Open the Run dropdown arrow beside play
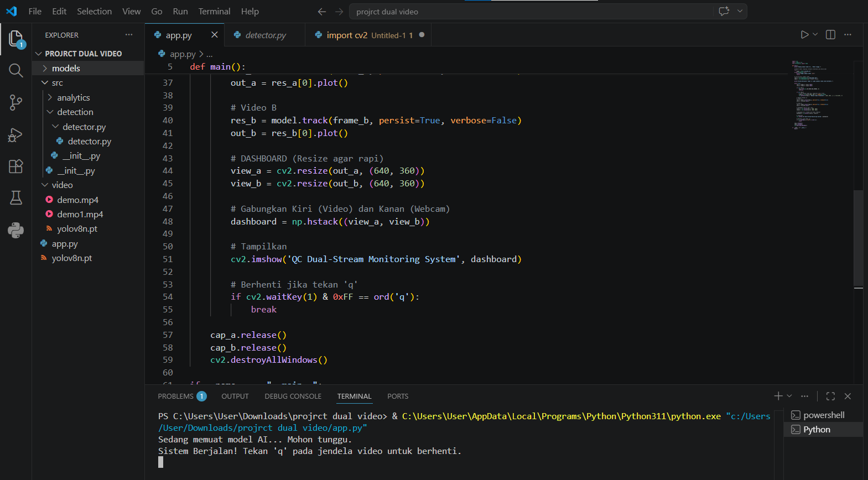This screenshot has height=480, width=868. pyautogui.click(x=815, y=34)
